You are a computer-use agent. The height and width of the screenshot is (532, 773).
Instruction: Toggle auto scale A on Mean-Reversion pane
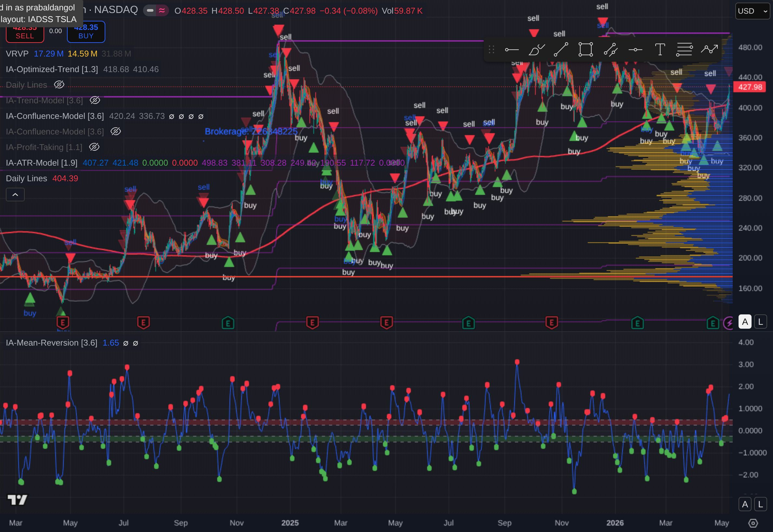(745, 504)
